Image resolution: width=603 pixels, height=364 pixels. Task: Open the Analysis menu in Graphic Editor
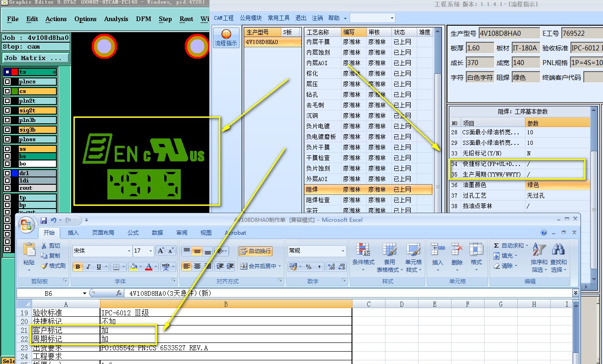[x=116, y=19]
